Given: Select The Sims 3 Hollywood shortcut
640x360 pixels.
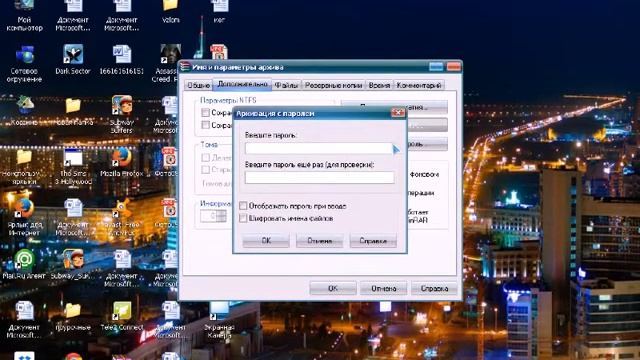Looking at the screenshot, I should [x=73, y=167].
